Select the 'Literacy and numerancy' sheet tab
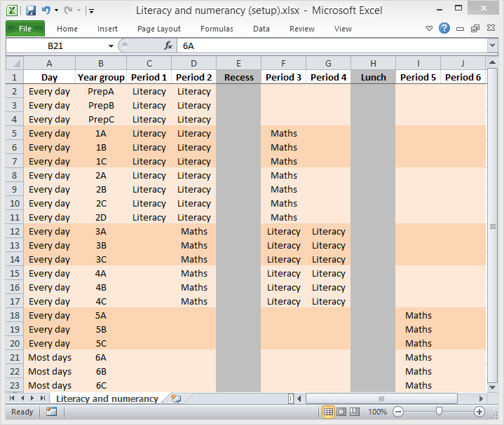This screenshot has height=425, width=504. (107, 398)
